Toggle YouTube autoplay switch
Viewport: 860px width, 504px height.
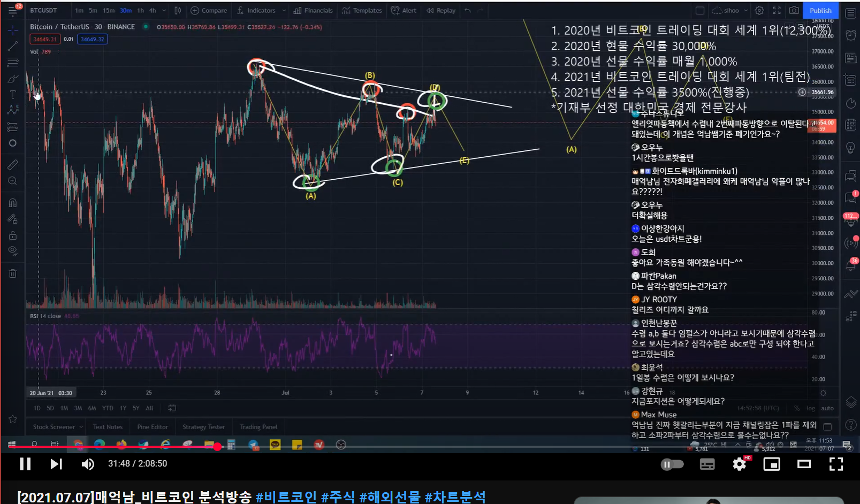(x=672, y=464)
